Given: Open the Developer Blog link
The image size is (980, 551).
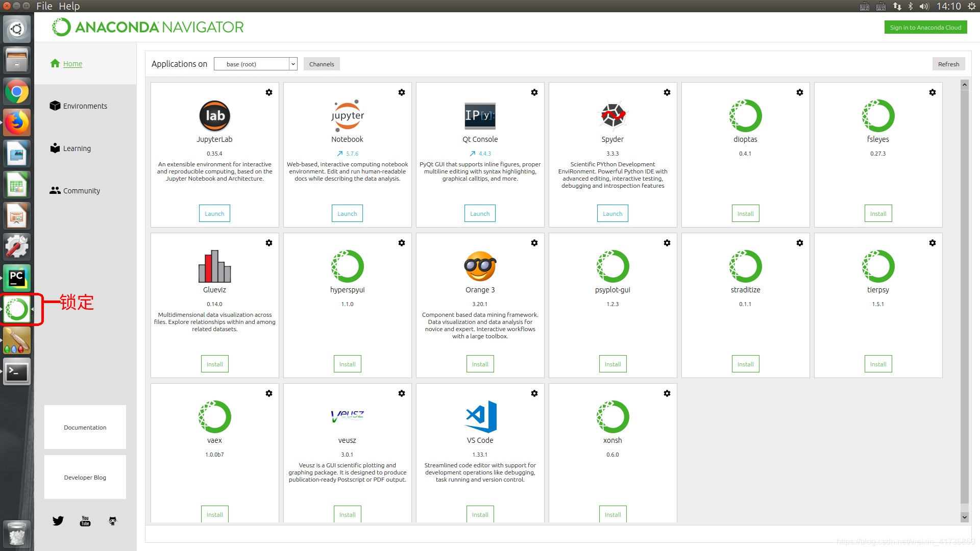Looking at the screenshot, I should coord(85,477).
